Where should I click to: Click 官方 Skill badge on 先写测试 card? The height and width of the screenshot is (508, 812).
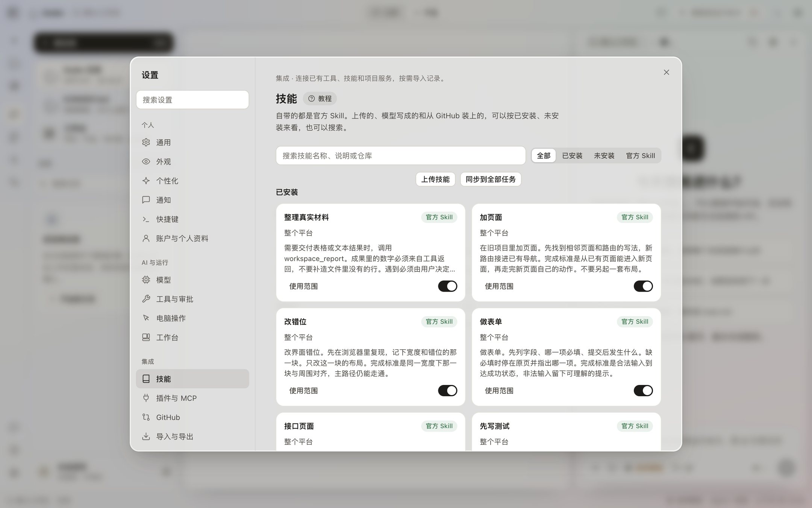tap(635, 426)
